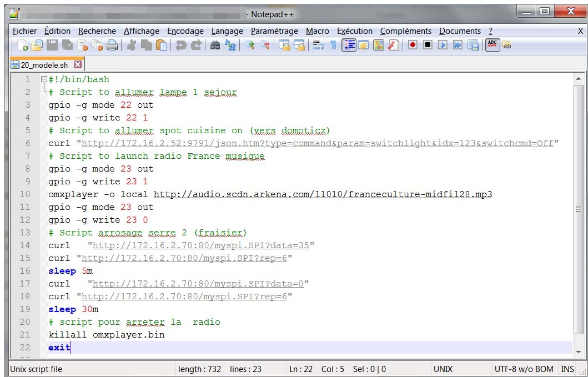Image resolution: width=588 pixels, height=377 pixels.
Task: Toggle the ABC spell-check button
Action: [x=492, y=46]
